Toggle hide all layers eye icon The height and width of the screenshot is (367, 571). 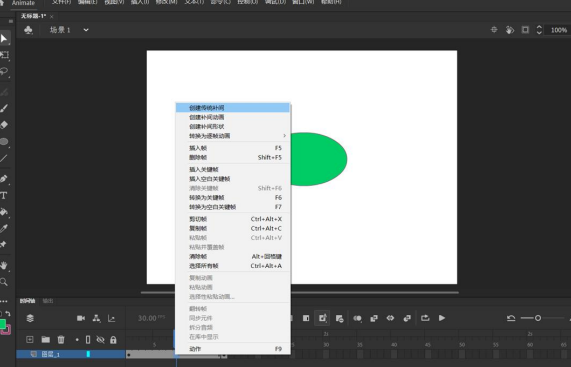(100, 340)
